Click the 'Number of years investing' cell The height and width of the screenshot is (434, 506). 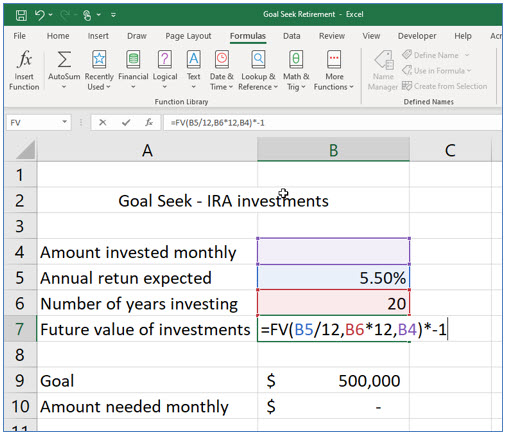tap(147, 303)
